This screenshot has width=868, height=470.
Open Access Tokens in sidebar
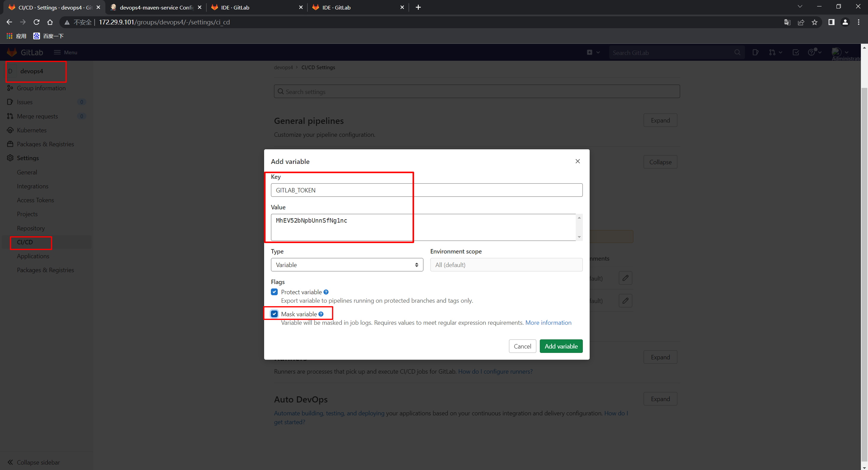coord(36,200)
